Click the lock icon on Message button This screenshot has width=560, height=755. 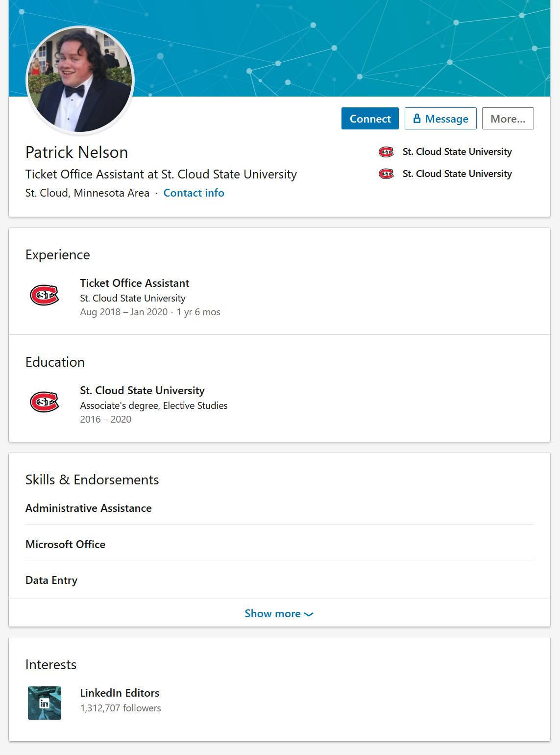tap(417, 118)
